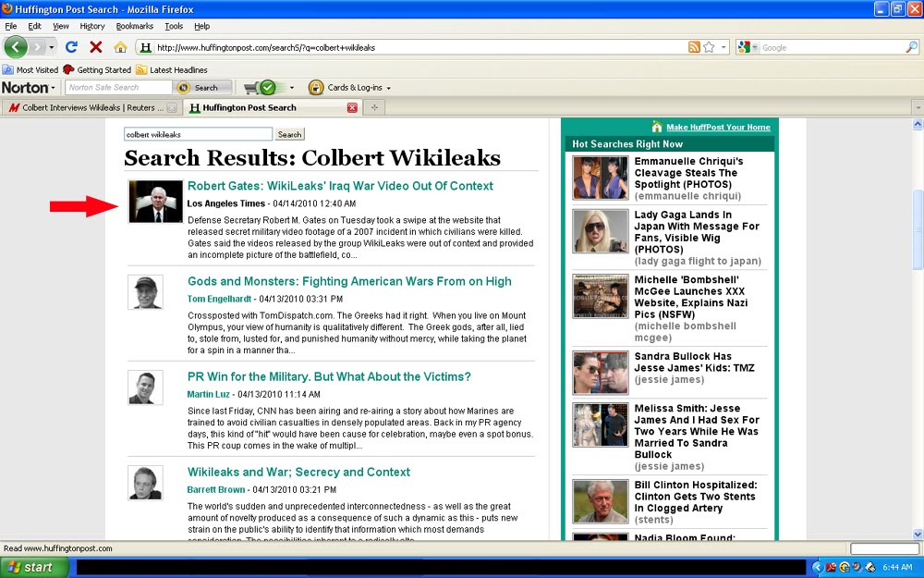Open the View menu
This screenshot has width=924, height=578.
coord(61,26)
